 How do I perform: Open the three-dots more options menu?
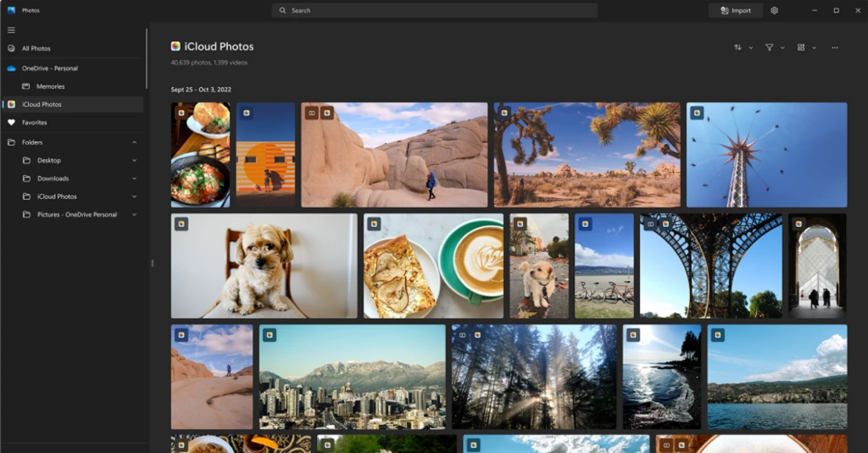pyautogui.click(x=835, y=47)
